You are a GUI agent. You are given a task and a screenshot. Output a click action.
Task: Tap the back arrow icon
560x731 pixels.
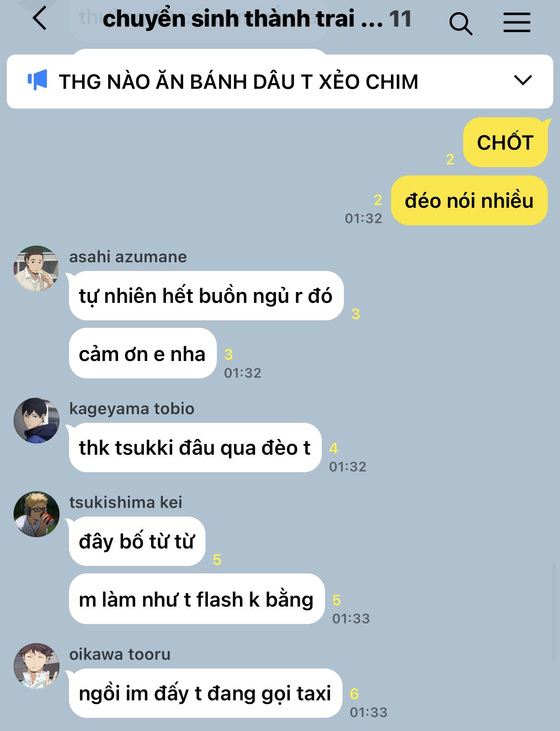(x=40, y=18)
